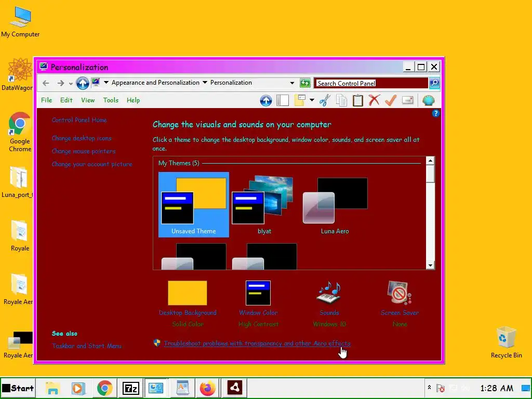Image resolution: width=532 pixels, height=399 pixels.
Task: Expand the folder options dropdown arrow
Action: click(x=312, y=100)
